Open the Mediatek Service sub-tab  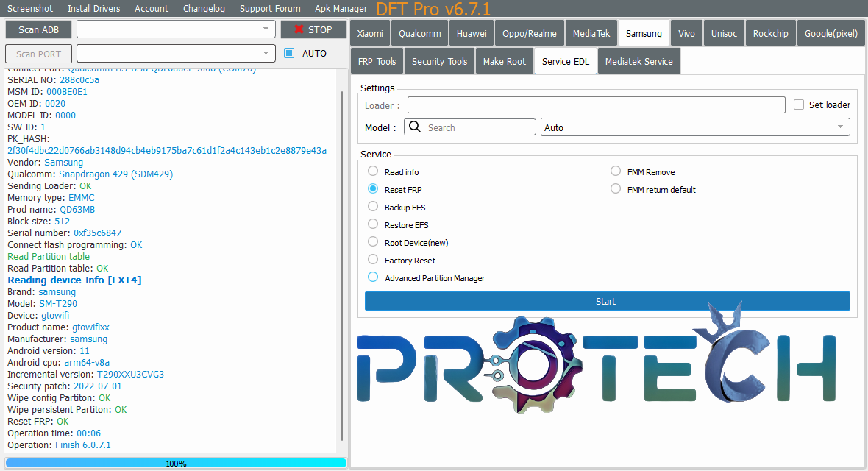(x=638, y=61)
